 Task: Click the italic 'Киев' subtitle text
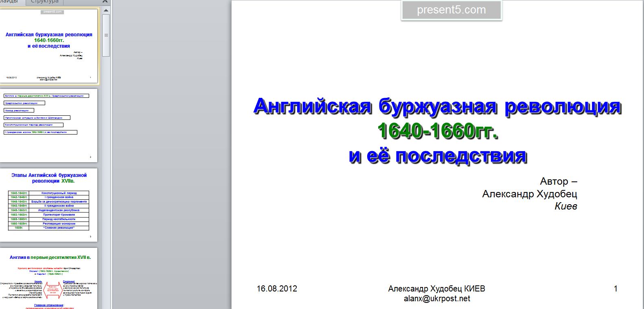coord(566,206)
